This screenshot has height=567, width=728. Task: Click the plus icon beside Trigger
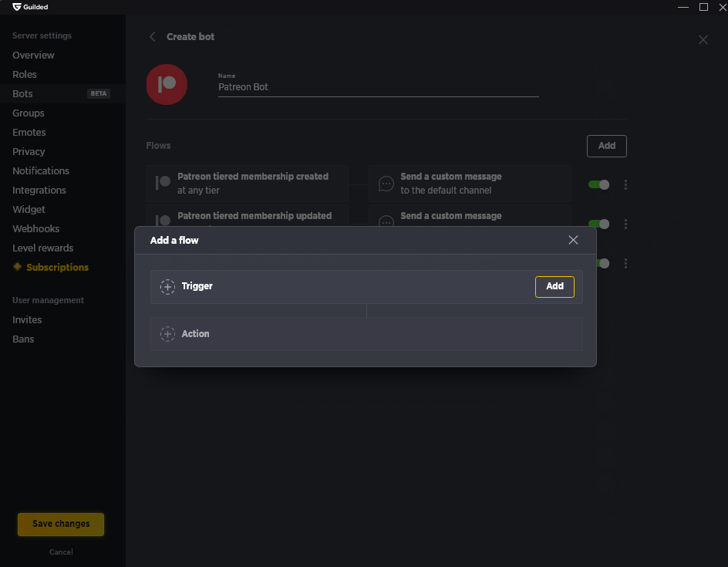[x=167, y=286]
